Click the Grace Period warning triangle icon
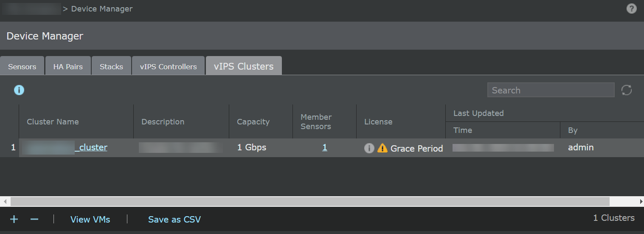Screen dimensions: 644x234 click(x=382, y=148)
